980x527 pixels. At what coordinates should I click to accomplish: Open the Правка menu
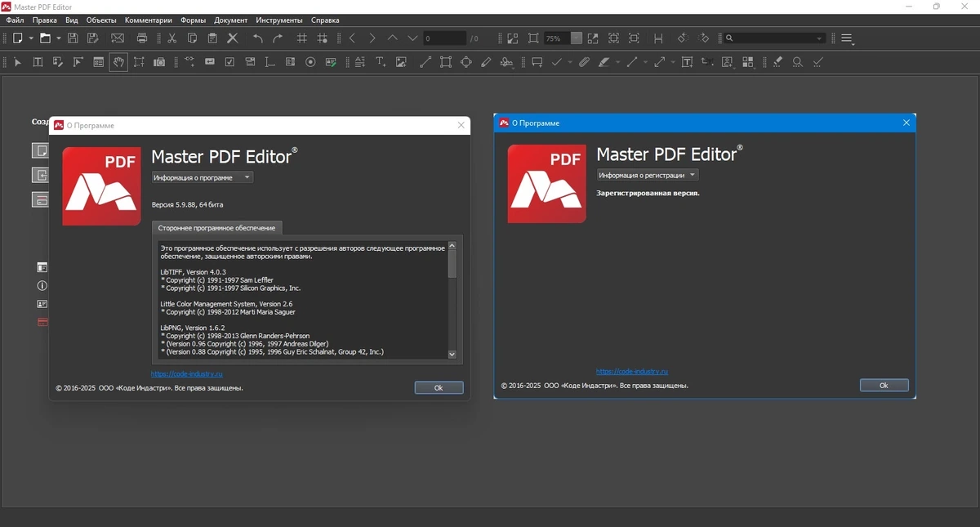(45, 20)
